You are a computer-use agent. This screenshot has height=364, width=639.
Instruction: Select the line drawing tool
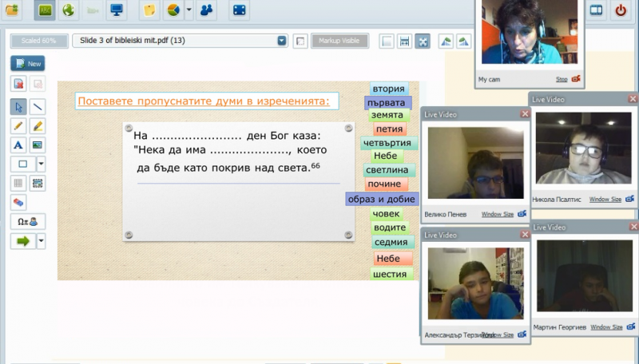point(38,107)
